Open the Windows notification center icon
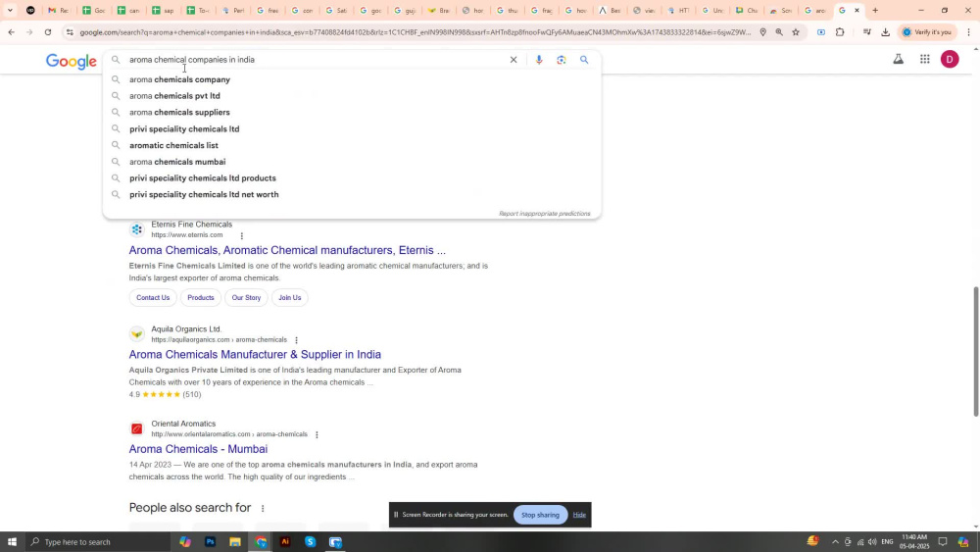Image resolution: width=980 pixels, height=552 pixels. [943, 541]
